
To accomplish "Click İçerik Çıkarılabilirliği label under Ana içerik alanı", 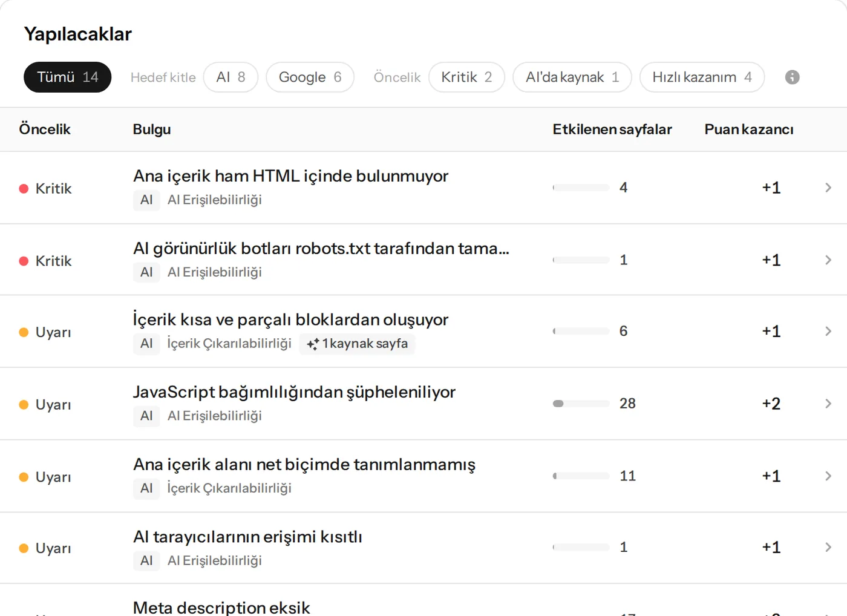I will [x=229, y=488].
